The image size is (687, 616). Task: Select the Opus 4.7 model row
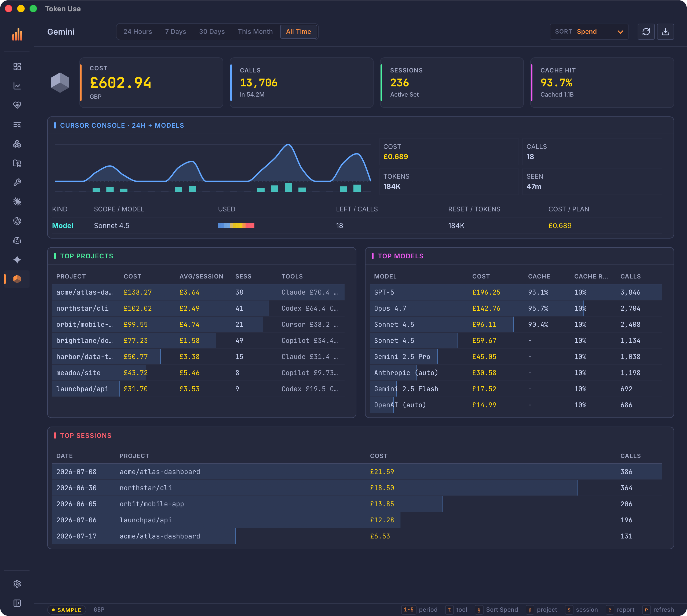coord(516,308)
